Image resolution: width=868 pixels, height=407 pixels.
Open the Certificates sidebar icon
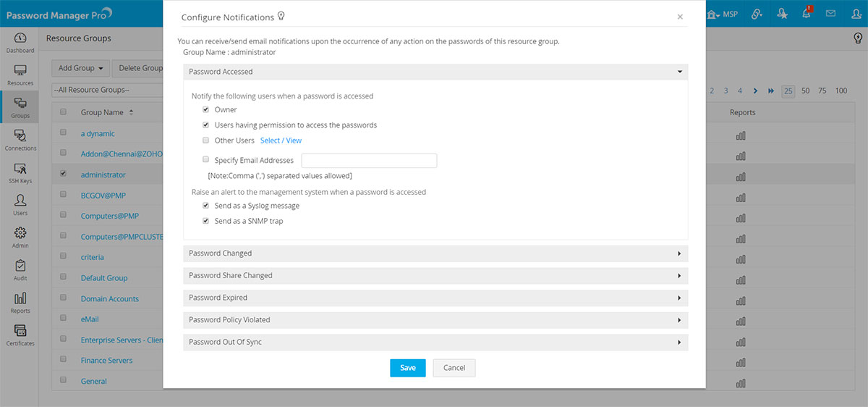[x=20, y=335]
